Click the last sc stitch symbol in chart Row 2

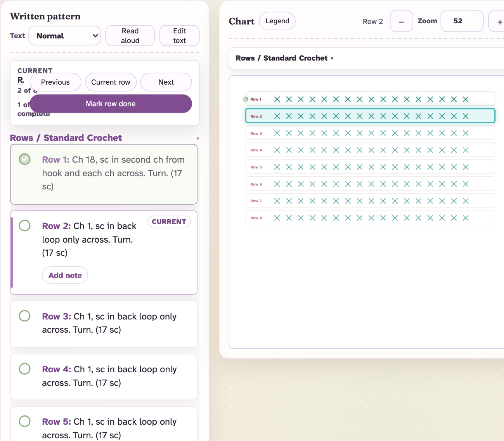tap(466, 116)
